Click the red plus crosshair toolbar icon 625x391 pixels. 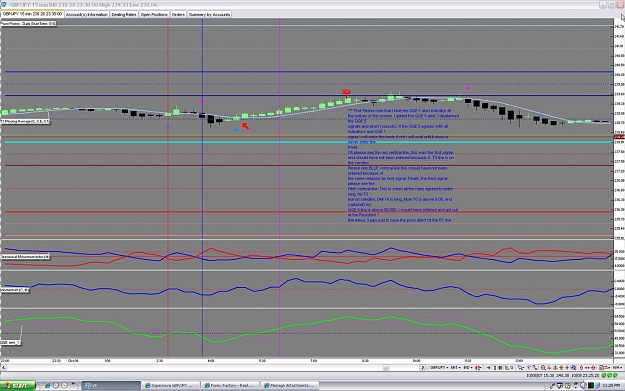pos(567,367)
